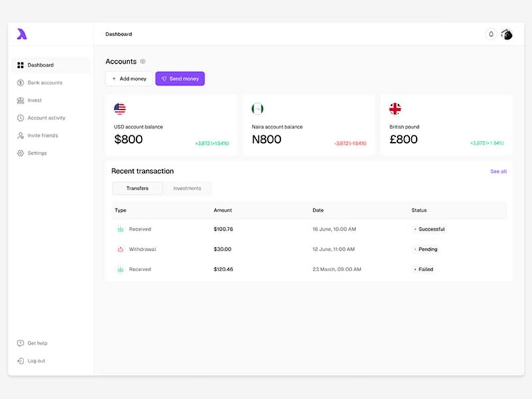Click the Status column header
The width and height of the screenshot is (532, 399).
click(419, 210)
